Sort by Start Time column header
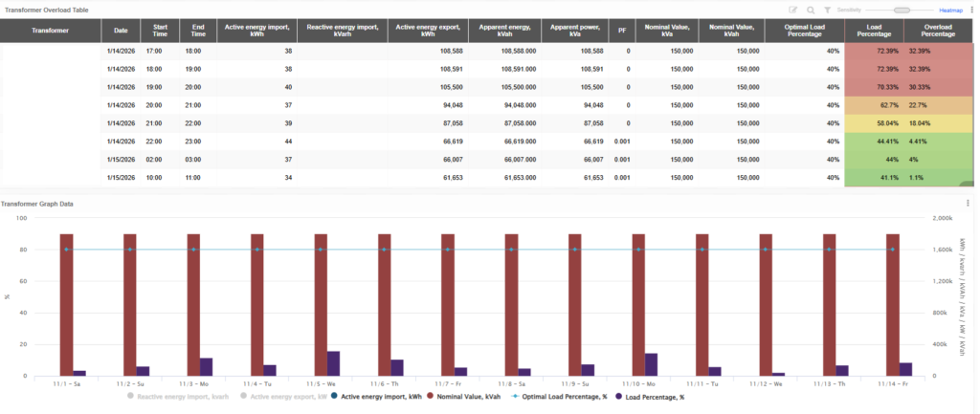This screenshot has height=414, width=980. point(160,31)
